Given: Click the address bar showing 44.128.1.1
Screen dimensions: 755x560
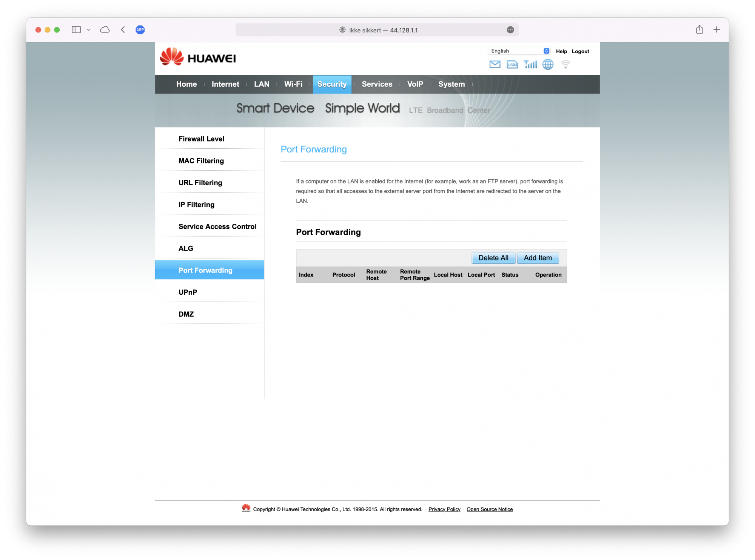Looking at the screenshot, I should tap(377, 30).
